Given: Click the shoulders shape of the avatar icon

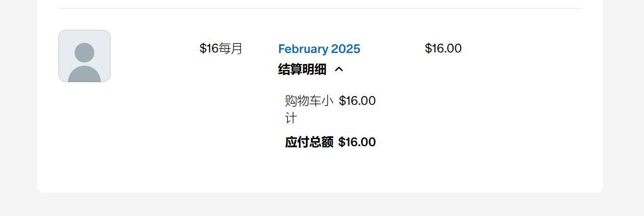Looking at the screenshot, I should (84, 74).
